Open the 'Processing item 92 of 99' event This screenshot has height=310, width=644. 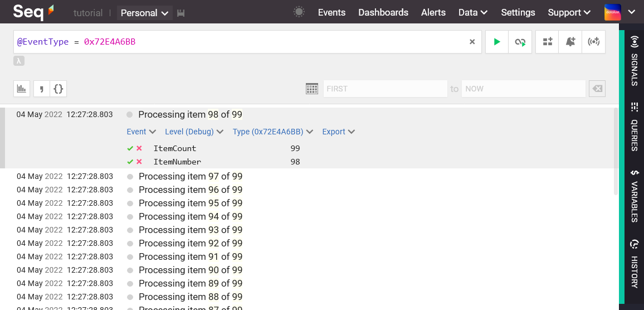coord(191,243)
